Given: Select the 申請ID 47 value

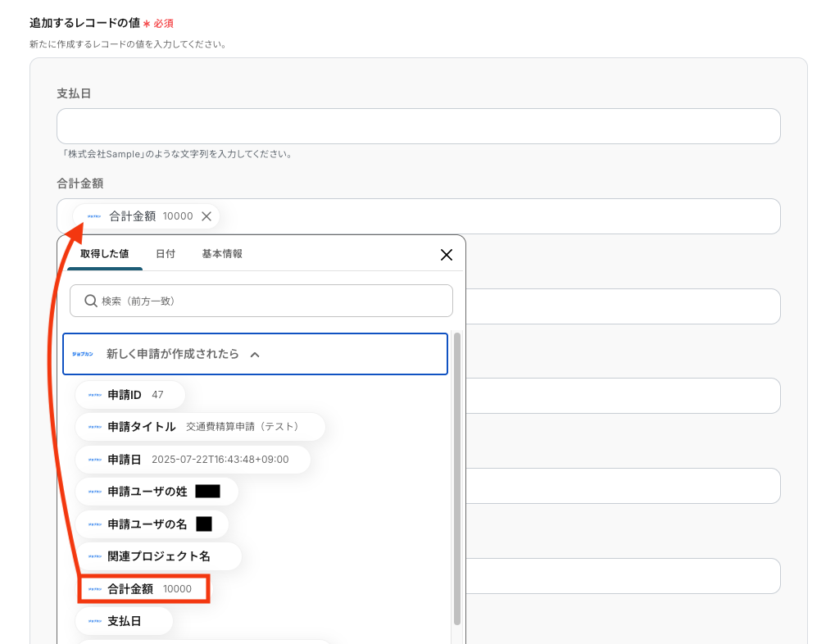Looking at the screenshot, I should coord(130,395).
